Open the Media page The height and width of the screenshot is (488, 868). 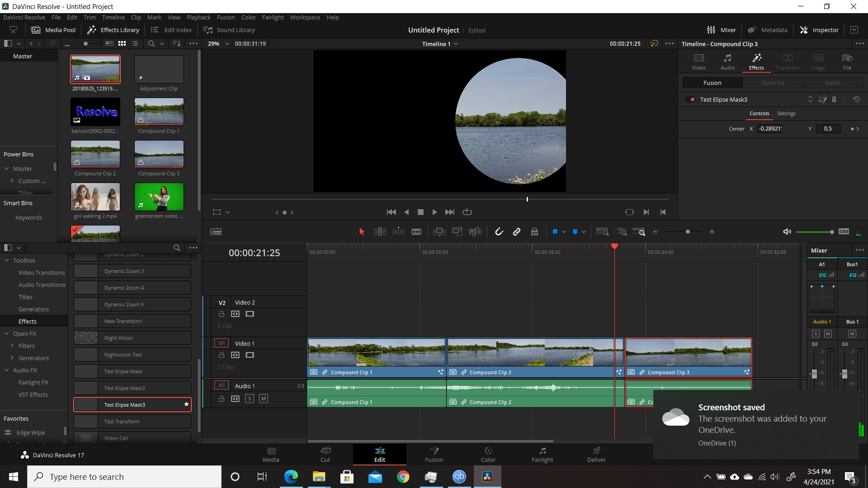[x=271, y=455]
